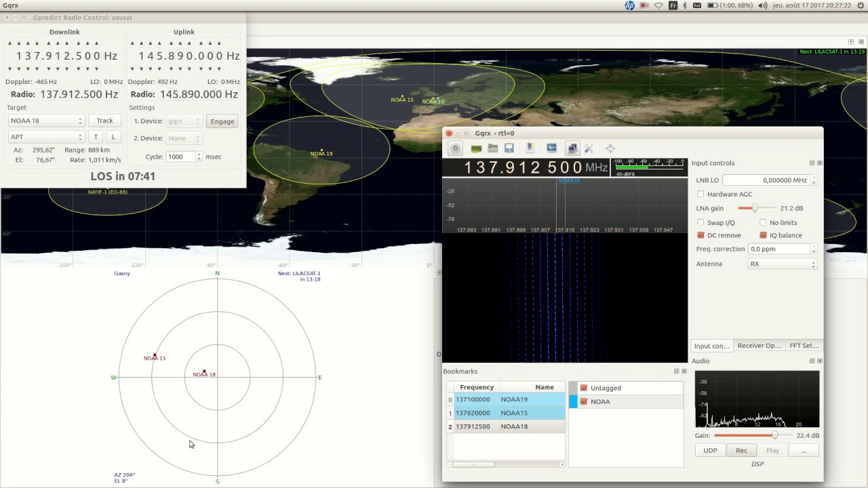
Task: Click the bookmarks horizontal scrollbar
Action: (x=505, y=465)
